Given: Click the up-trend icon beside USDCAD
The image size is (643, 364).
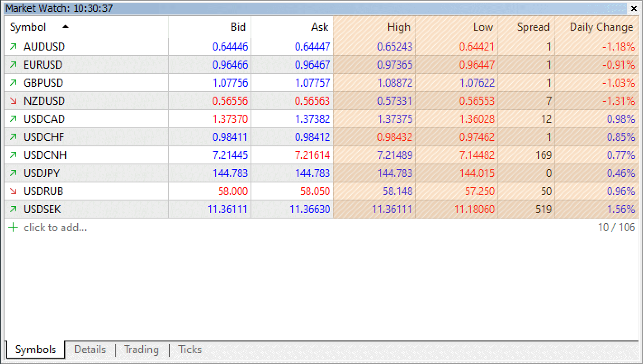Looking at the screenshot, I should (13, 119).
